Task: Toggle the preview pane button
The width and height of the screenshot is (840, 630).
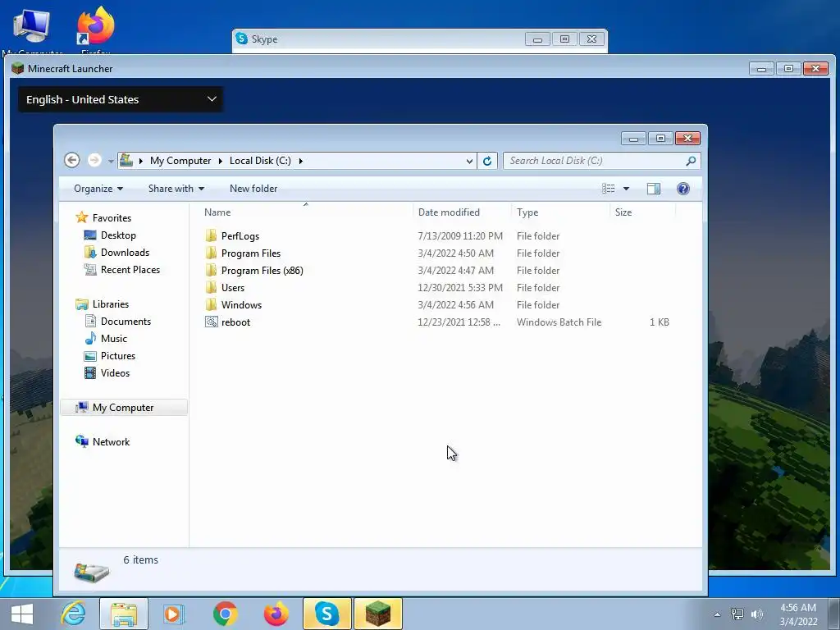Action: click(654, 189)
